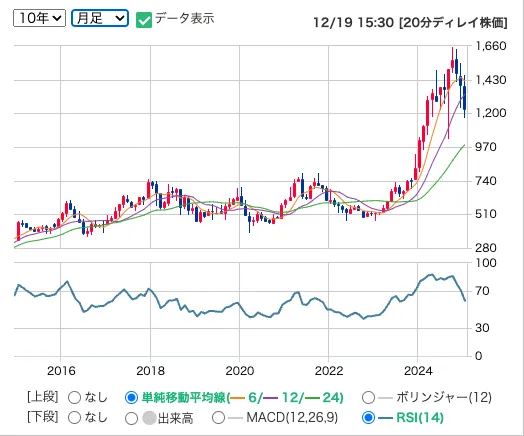The height and width of the screenshot is (436, 524).
Task: Click the 1,430 price axis label
Action: 491,80
